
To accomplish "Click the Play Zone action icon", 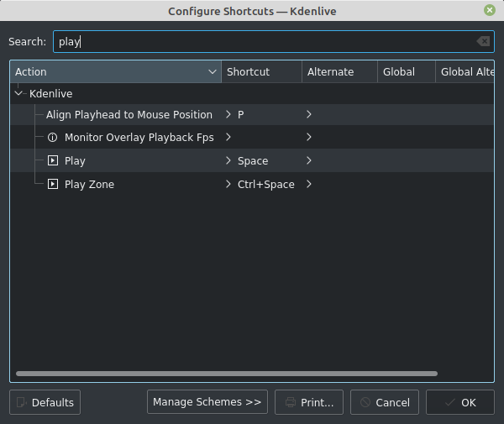I will (x=53, y=184).
